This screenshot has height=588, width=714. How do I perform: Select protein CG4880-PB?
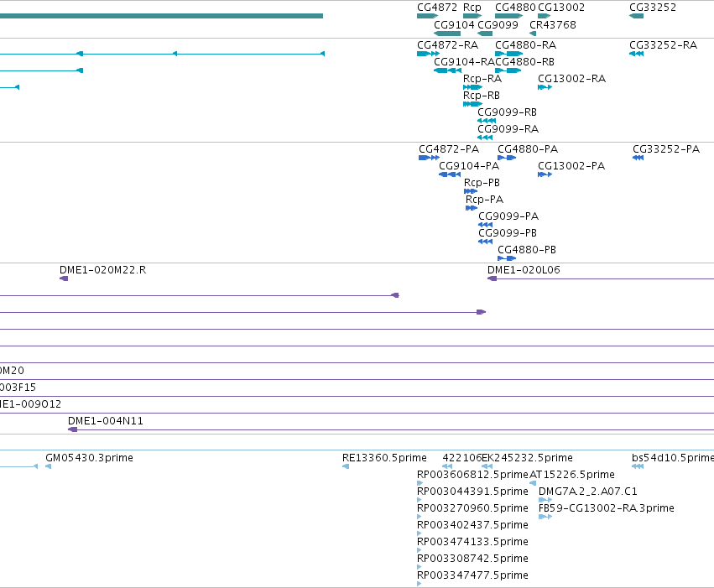(526, 250)
